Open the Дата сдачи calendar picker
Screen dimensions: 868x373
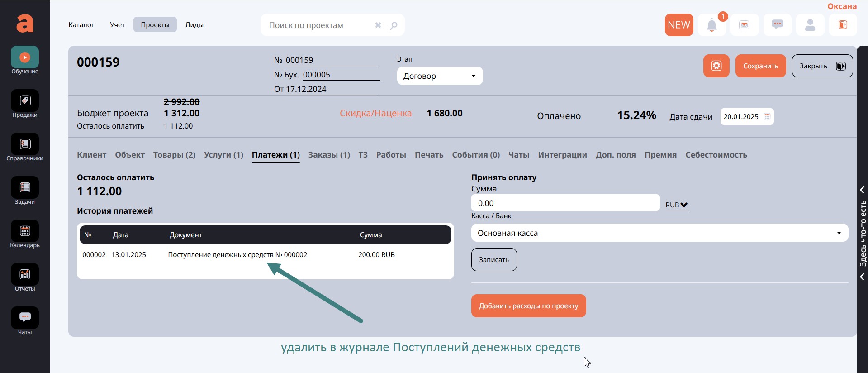767,117
